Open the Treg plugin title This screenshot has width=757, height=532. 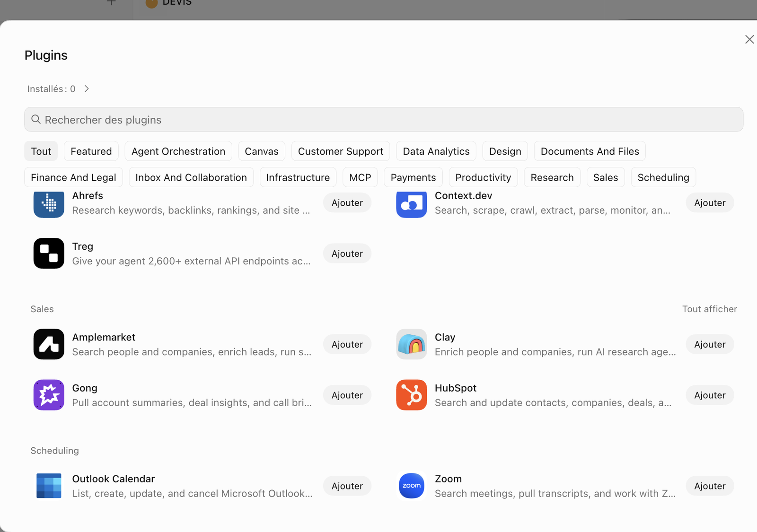[x=83, y=246]
